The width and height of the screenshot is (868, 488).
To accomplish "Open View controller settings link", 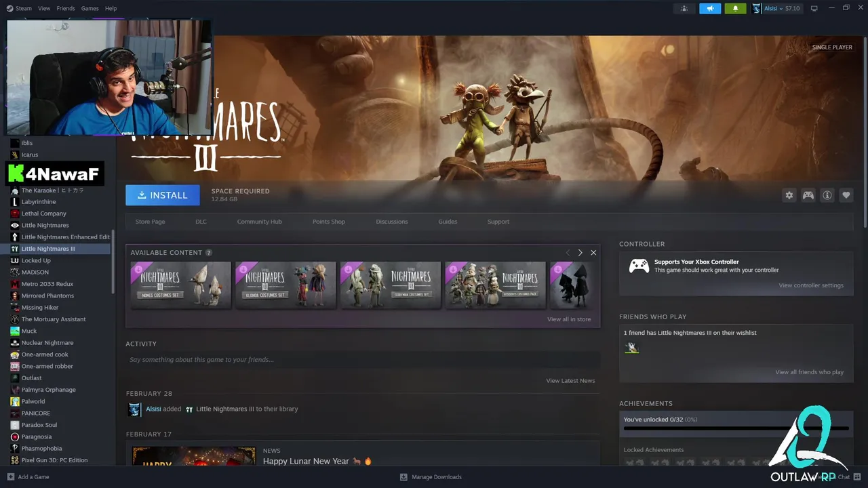I will pos(811,285).
